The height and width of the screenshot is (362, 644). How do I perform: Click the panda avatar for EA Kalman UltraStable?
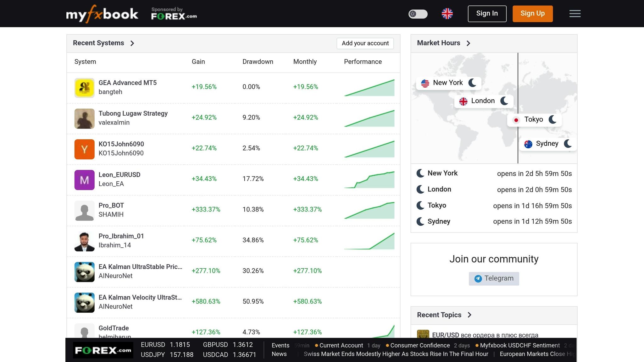pos(84,272)
